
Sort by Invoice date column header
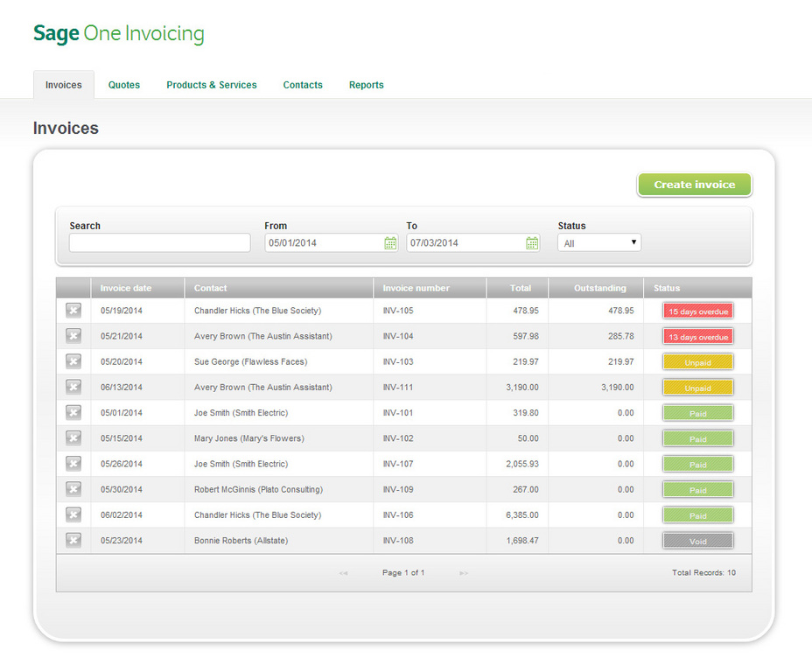coord(126,288)
